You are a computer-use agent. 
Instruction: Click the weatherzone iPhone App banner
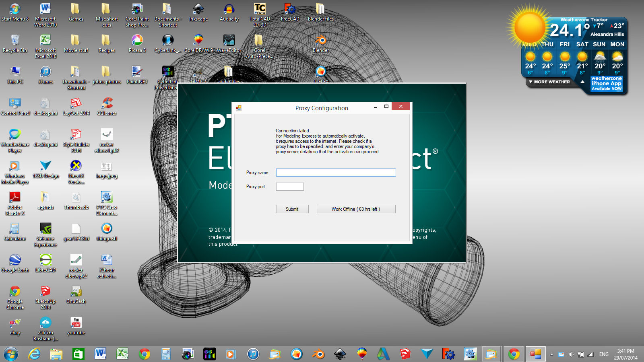click(607, 84)
